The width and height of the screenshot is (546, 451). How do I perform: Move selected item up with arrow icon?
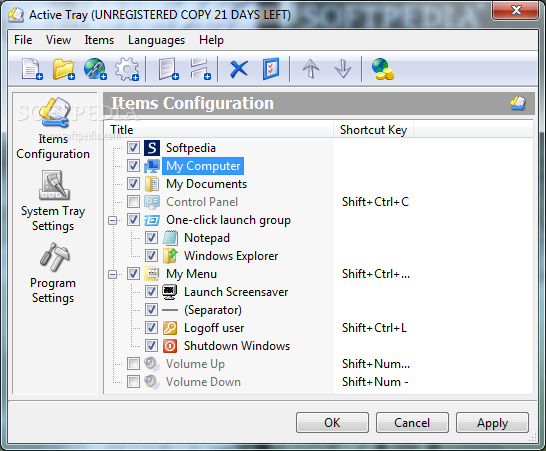(x=311, y=69)
